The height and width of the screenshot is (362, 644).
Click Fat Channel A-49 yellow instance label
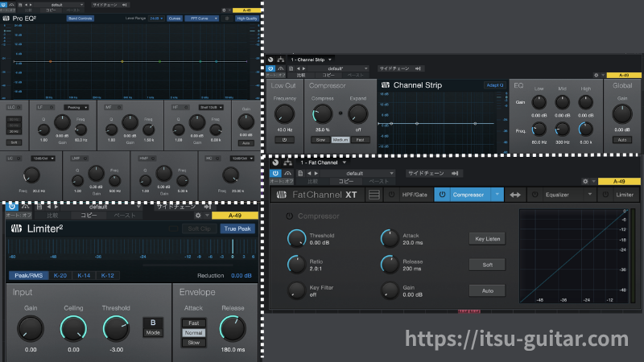(619, 181)
